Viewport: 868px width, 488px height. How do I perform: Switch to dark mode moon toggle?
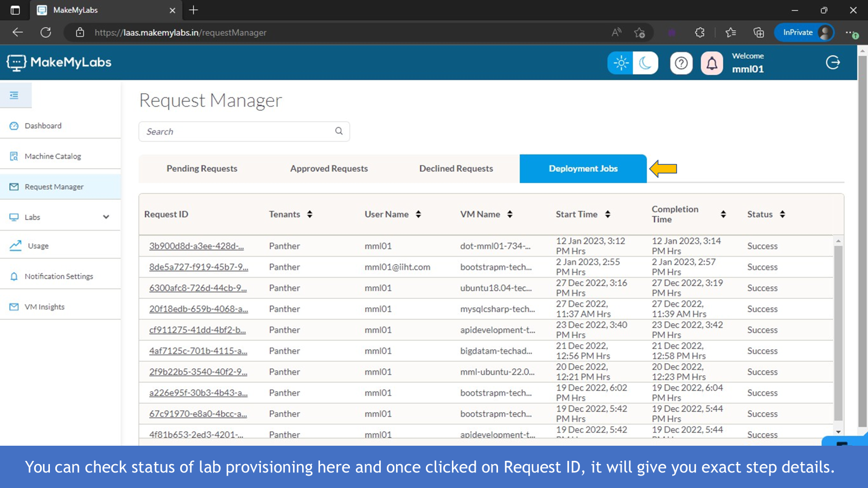click(x=645, y=63)
